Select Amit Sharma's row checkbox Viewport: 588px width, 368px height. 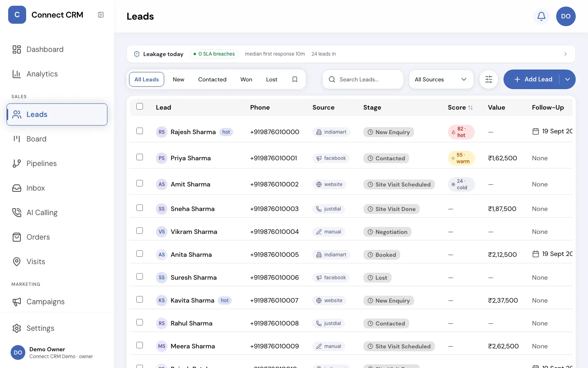tap(140, 183)
